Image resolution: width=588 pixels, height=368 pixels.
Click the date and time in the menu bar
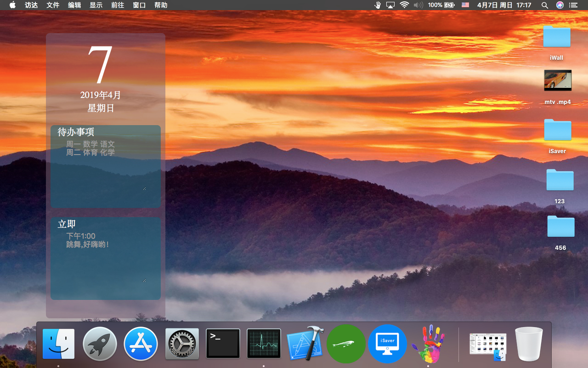504,5
